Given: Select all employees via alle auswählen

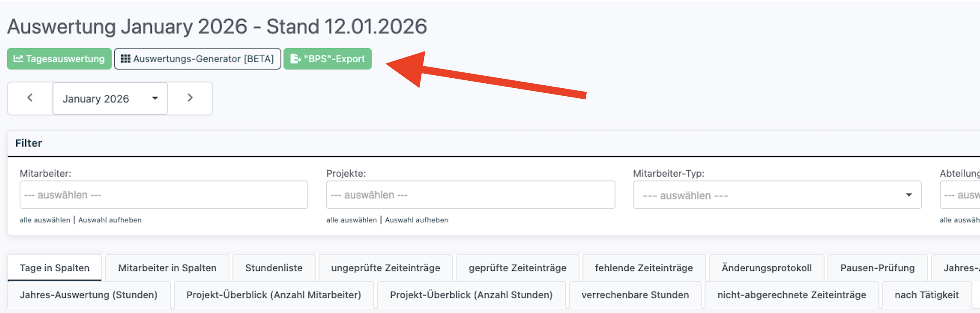Looking at the screenshot, I should (45, 220).
